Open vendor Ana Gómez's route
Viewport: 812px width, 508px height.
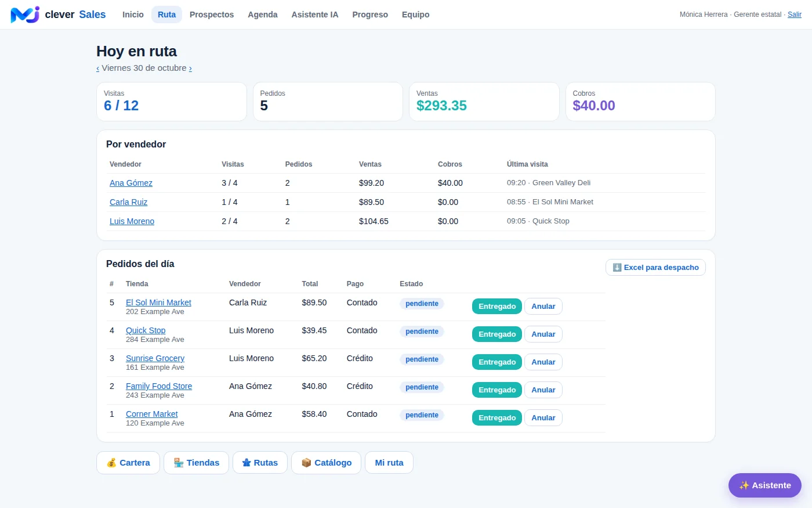coord(131,183)
